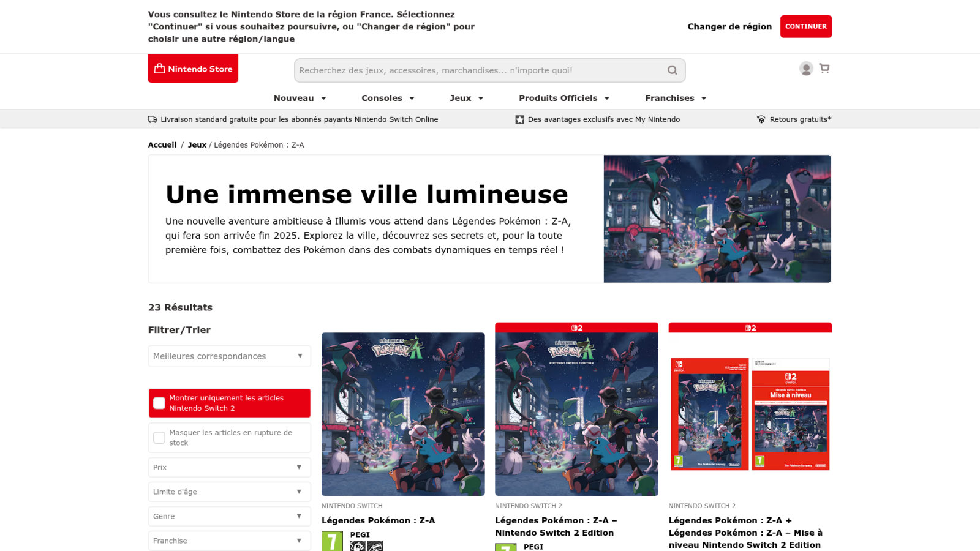Open the Produits Officiels menu
This screenshot has width=980, height=551.
point(565,98)
